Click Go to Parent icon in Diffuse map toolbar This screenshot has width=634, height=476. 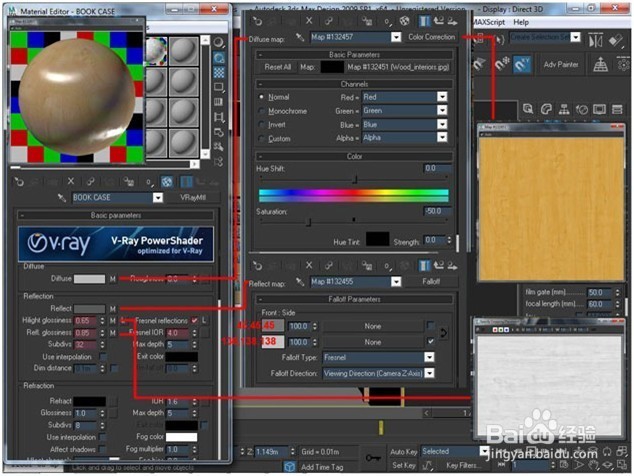click(439, 21)
